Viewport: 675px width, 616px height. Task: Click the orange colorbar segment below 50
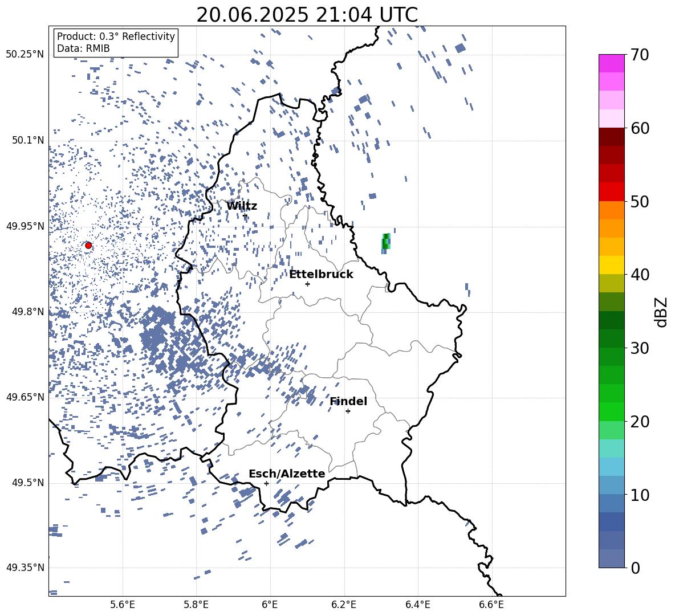(x=612, y=210)
